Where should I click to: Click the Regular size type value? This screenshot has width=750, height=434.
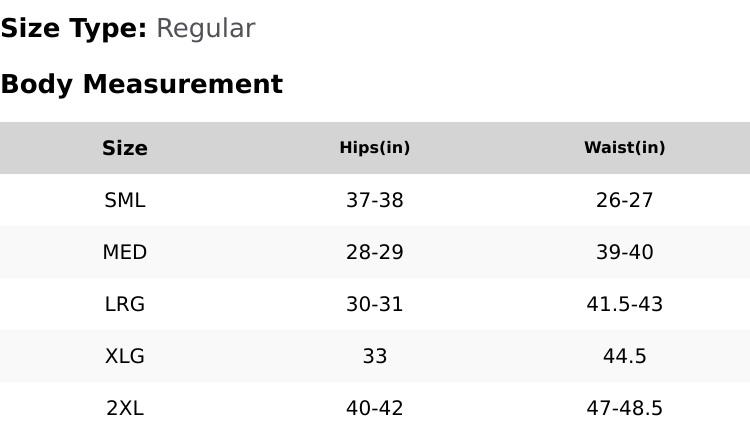(x=205, y=29)
